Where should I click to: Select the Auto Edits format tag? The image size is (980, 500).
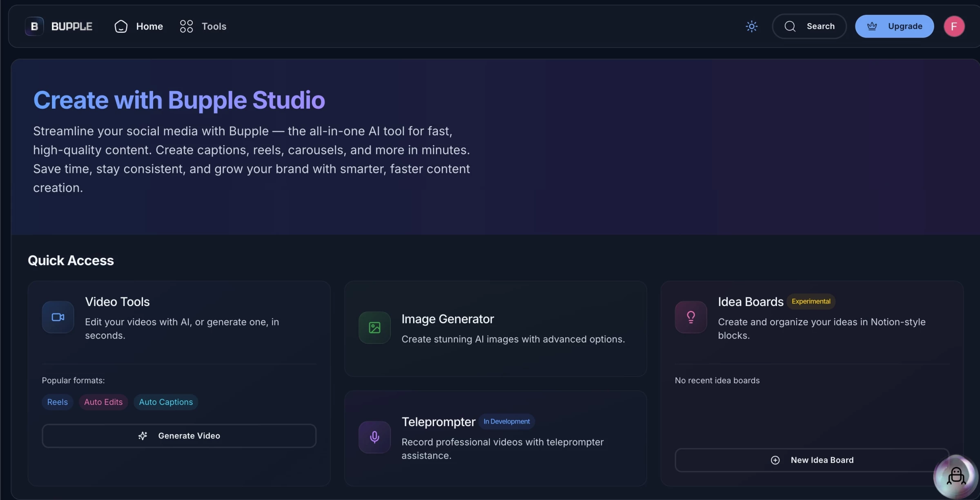tap(103, 402)
